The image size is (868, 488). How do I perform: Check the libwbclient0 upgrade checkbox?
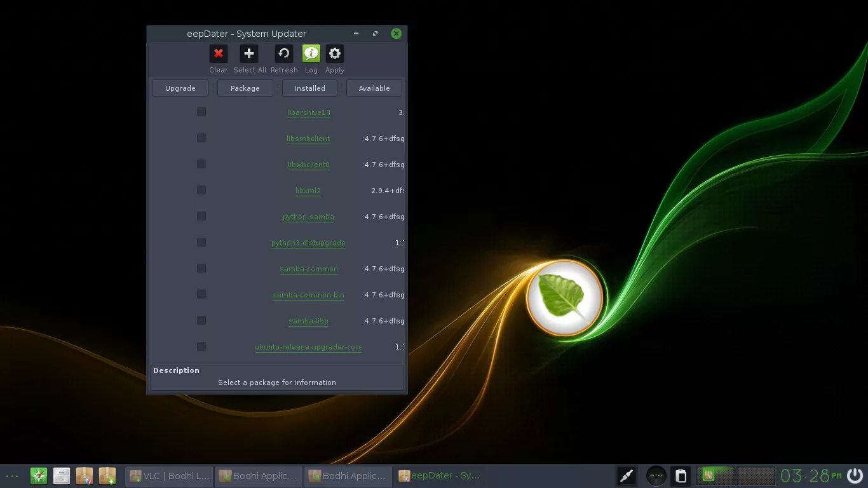(x=201, y=164)
